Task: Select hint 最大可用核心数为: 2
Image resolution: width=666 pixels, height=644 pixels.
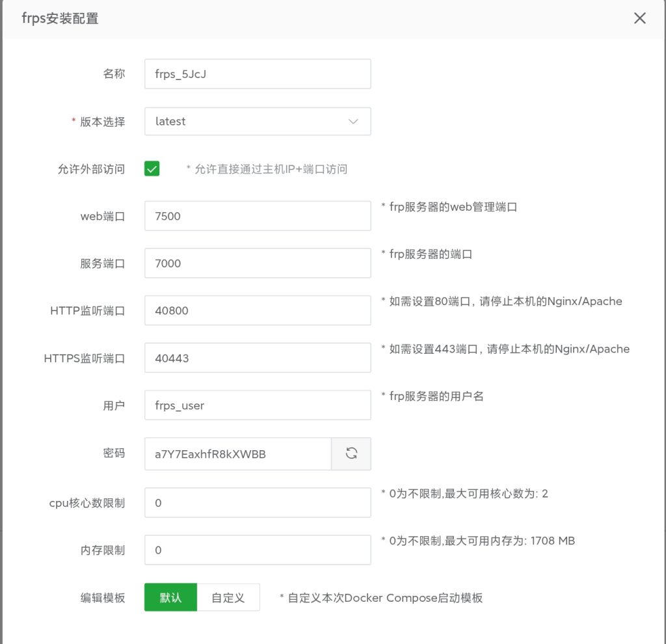Action: 496,494
